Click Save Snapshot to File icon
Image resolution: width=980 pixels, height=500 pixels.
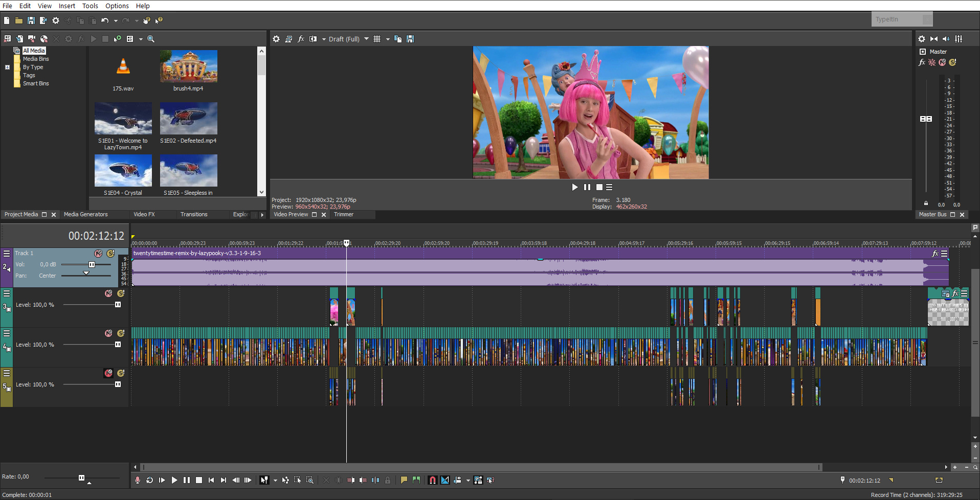[410, 39]
